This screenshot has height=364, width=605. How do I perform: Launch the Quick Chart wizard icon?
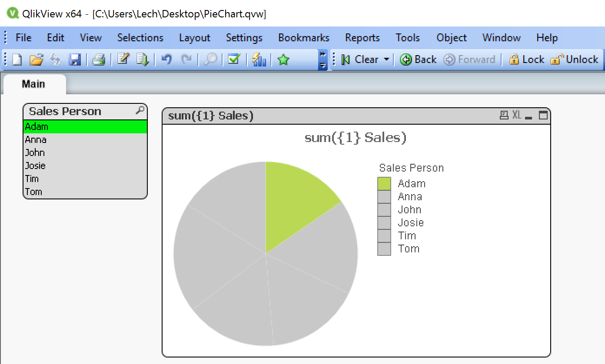coord(259,60)
